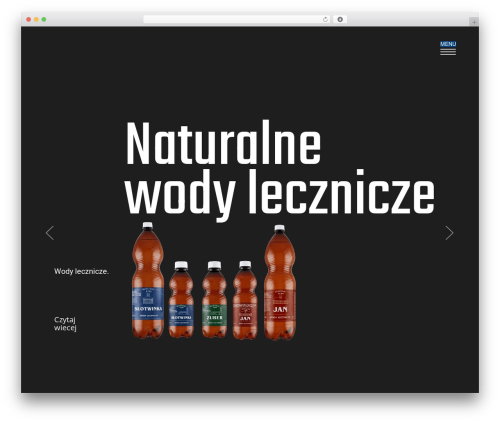
Task: Click the 'Wody lecznicze.' text
Action: pos(81,271)
